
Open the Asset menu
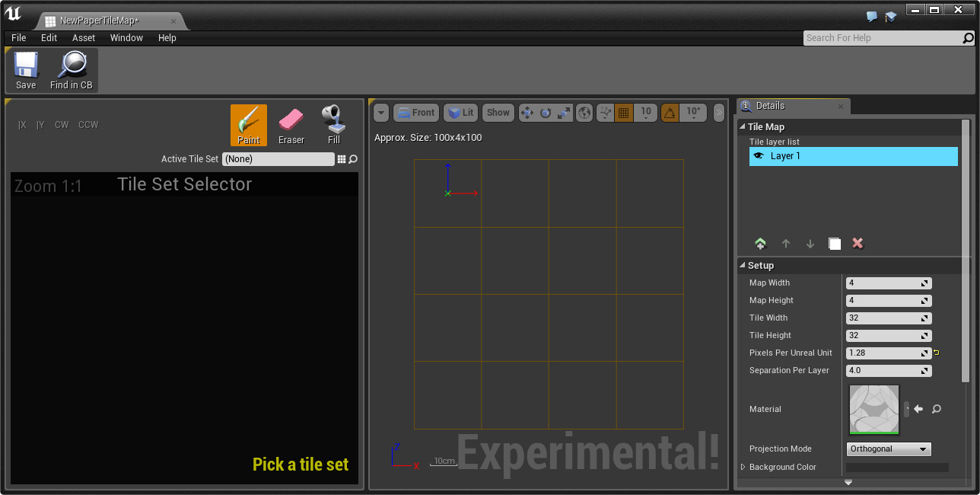tap(84, 38)
